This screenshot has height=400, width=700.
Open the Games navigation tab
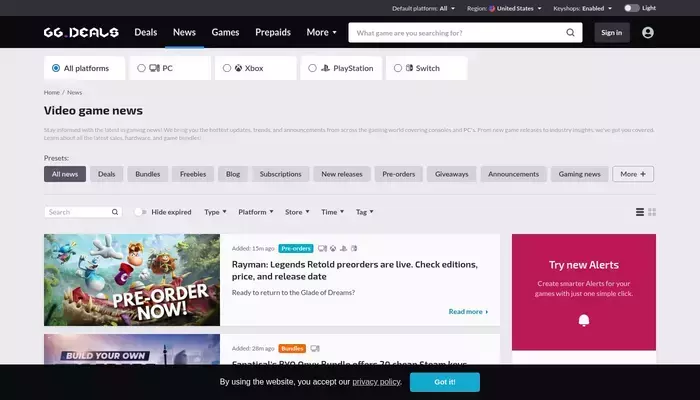225,32
